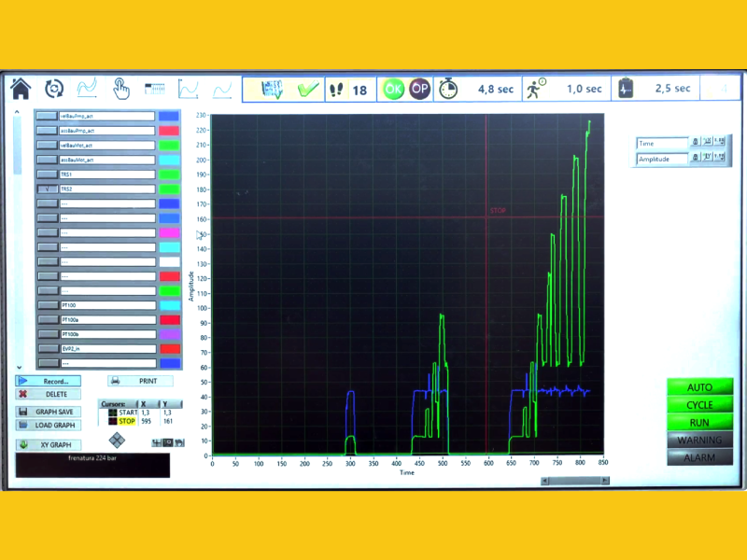Click the running man icon

pyautogui.click(x=535, y=89)
